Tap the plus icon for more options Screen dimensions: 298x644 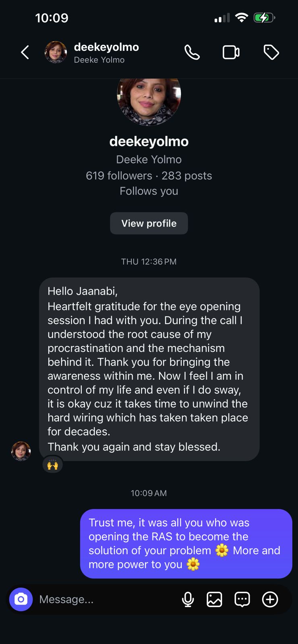[x=270, y=599]
